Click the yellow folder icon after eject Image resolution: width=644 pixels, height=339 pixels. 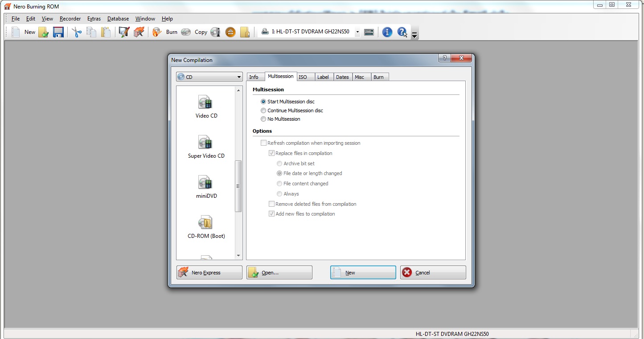[245, 32]
